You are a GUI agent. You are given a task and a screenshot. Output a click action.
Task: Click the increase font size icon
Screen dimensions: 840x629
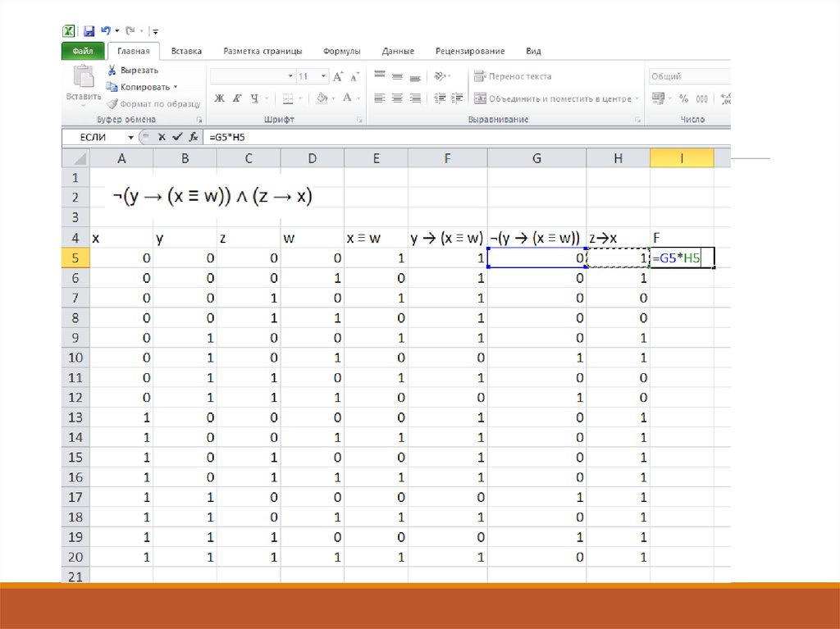click(338, 76)
